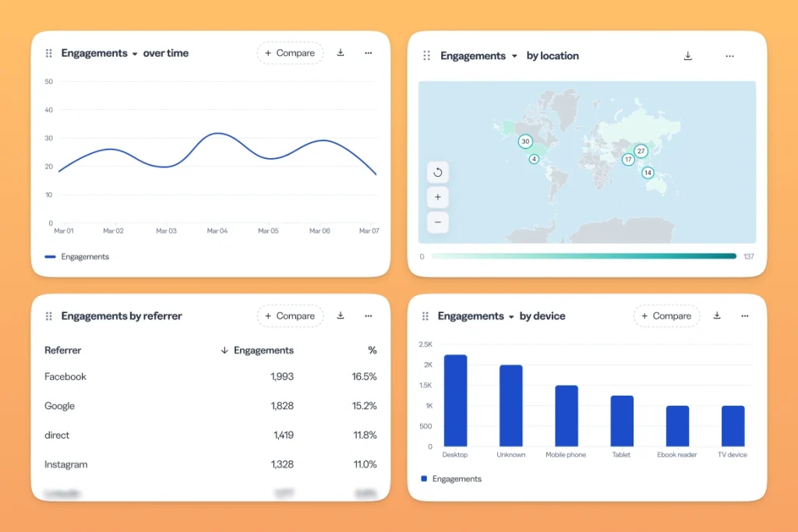Click the 11.0% percentage value
The height and width of the screenshot is (532, 798).
pos(365,464)
